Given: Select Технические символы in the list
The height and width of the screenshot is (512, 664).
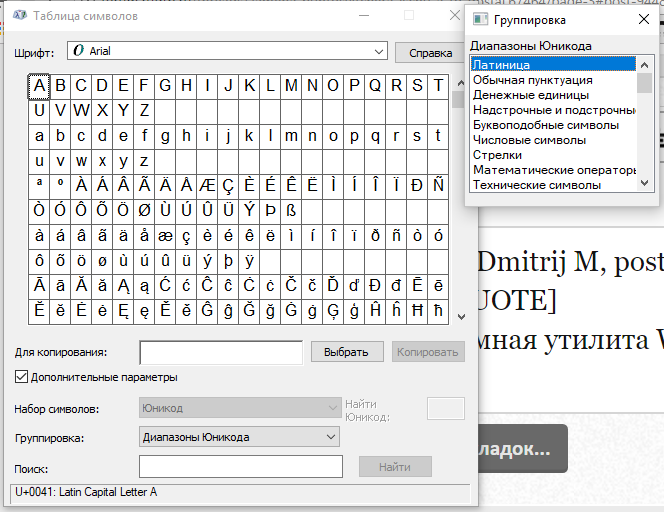Looking at the screenshot, I should click(x=553, y=185).
